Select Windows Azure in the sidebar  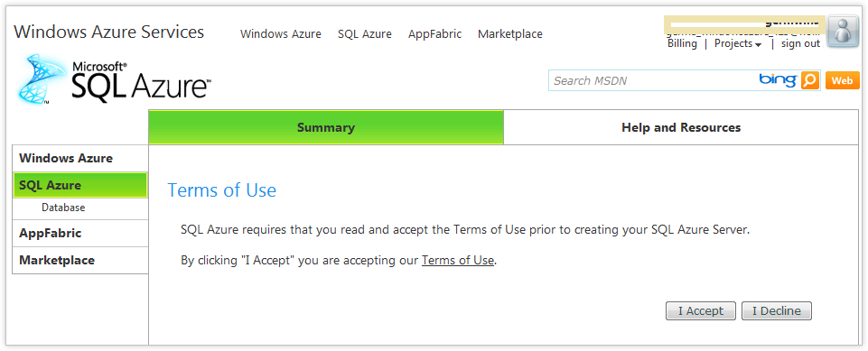click(x=80, y=159)
